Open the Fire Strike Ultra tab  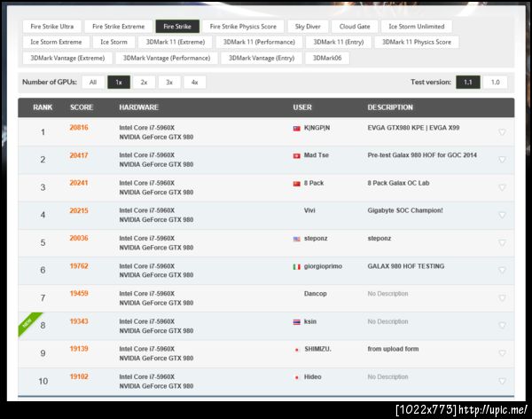point(52,26)
